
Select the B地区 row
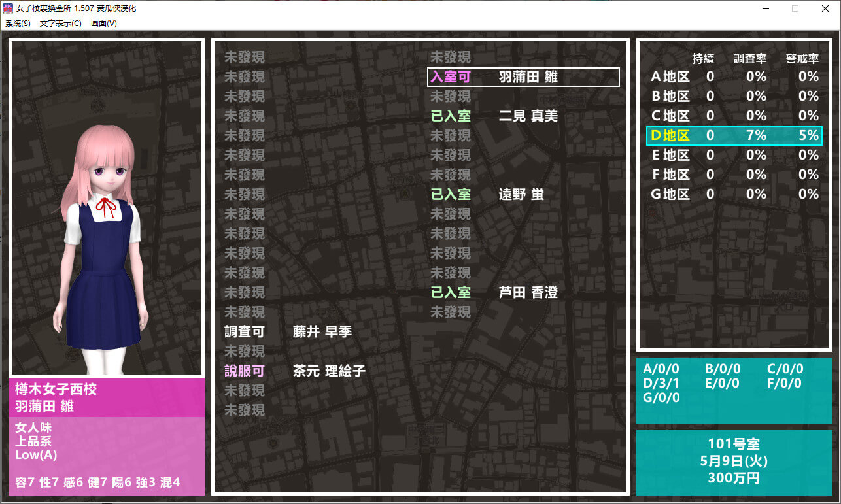734,97
